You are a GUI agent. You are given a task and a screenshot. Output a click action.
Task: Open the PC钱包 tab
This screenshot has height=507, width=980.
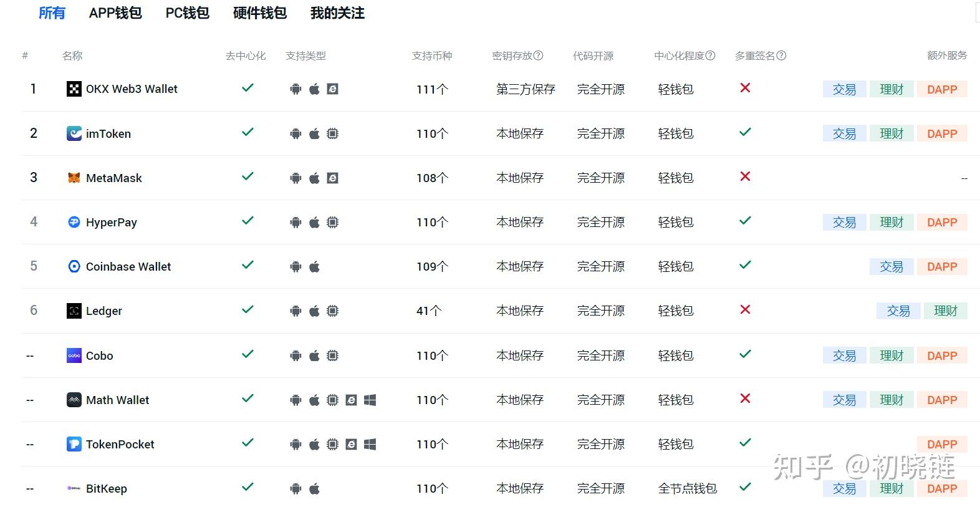187,13
